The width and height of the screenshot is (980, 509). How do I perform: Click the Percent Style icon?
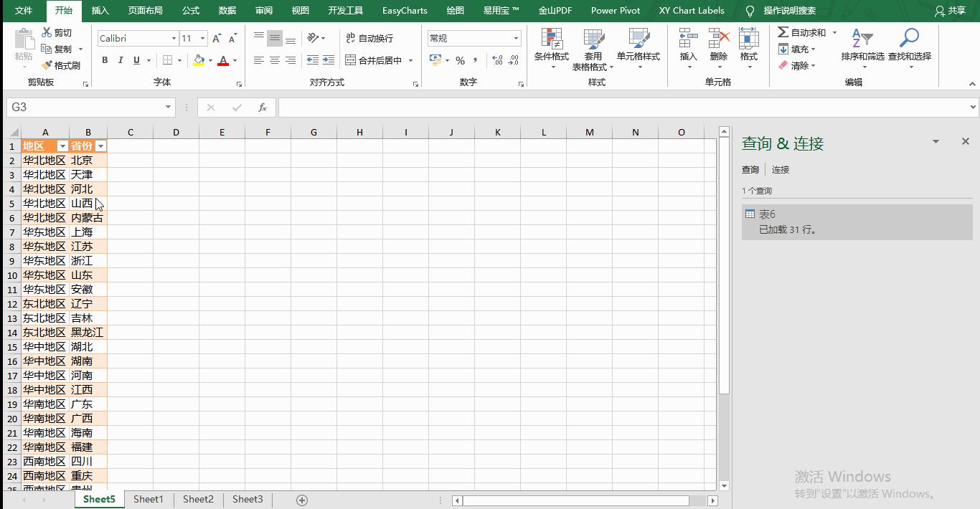pos(460,61)
